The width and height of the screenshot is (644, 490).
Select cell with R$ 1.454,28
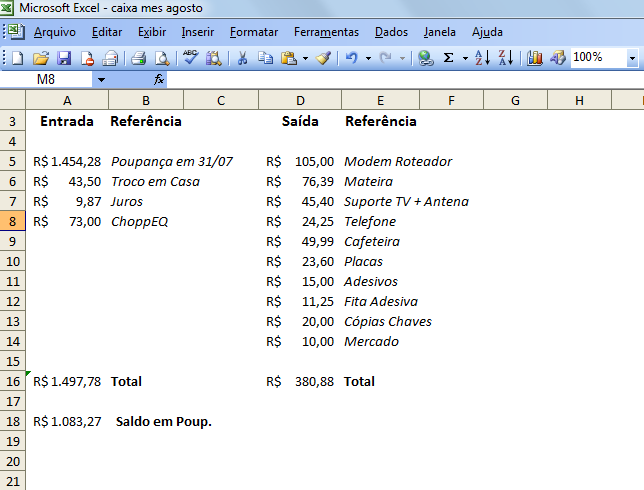coord(67,161)
